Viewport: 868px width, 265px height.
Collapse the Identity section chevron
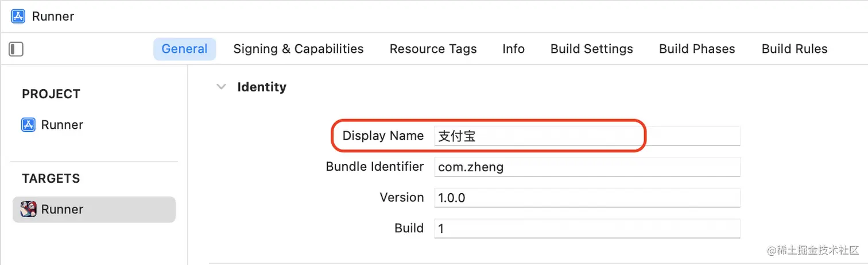click(x=221, y=87)
